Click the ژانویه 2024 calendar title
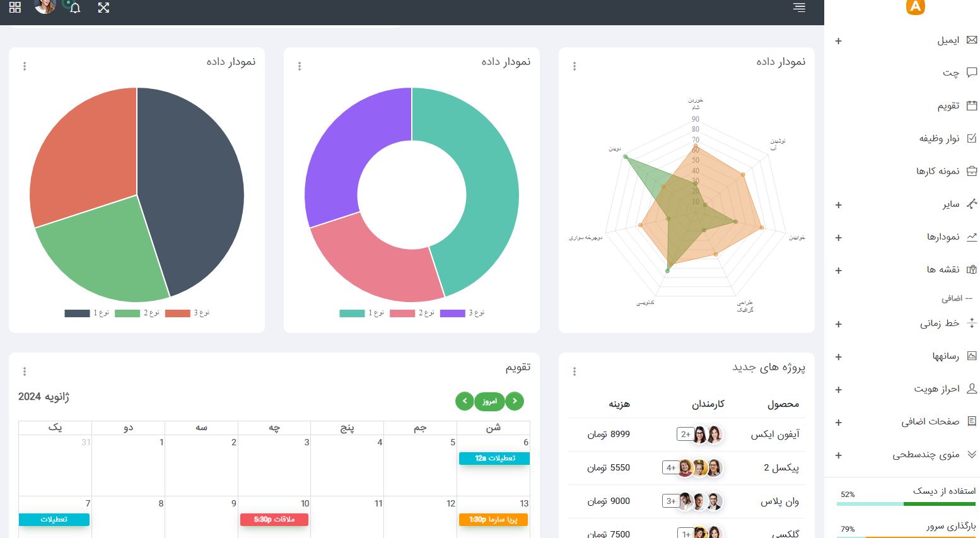The height and width of the screenshot is (538, 980). (44, 397)
